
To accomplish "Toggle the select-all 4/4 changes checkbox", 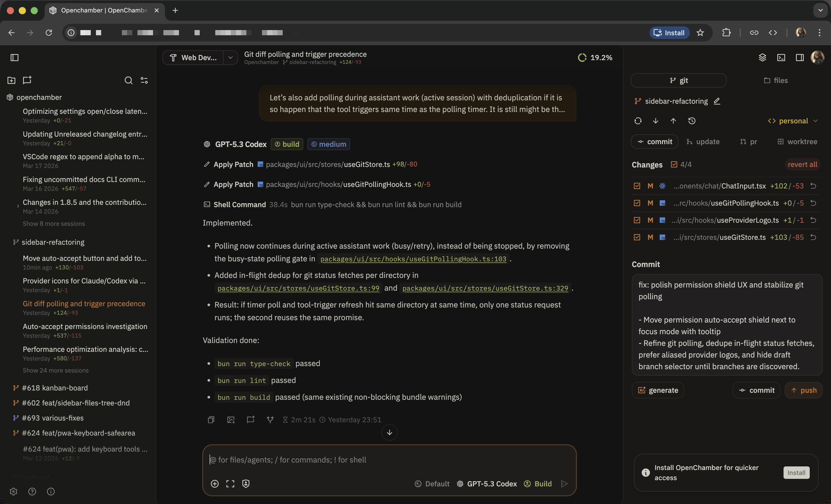I will (x=674, y=164).
